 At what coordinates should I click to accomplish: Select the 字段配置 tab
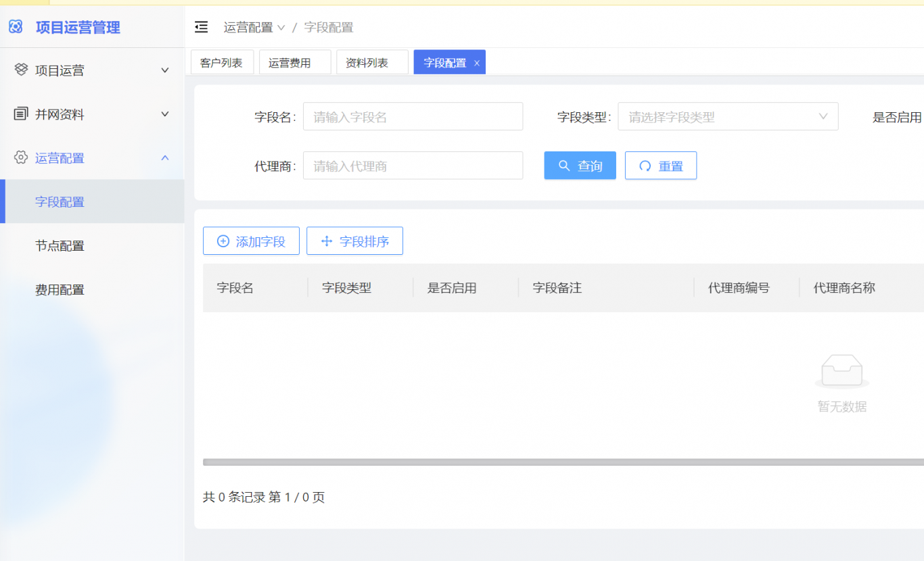449,63
